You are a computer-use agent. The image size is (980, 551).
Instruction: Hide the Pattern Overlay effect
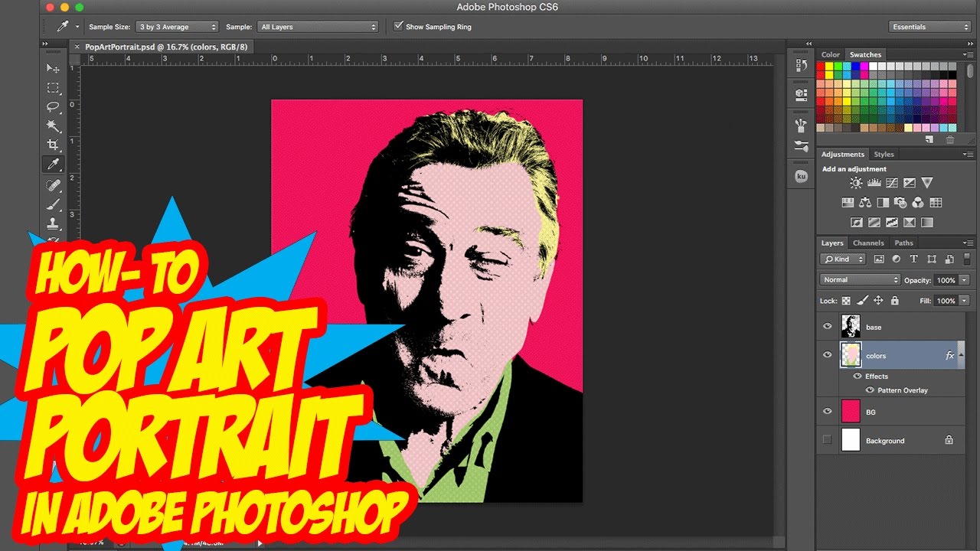click(870, 390)
